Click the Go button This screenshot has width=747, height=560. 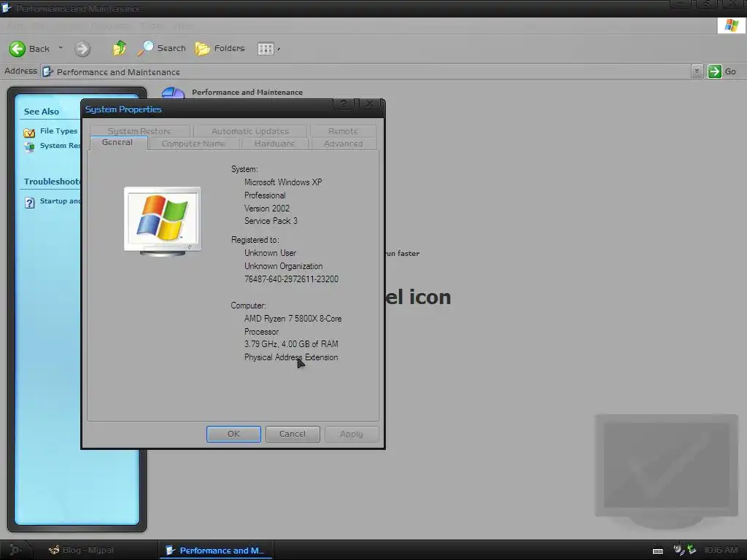click(x=721, y=71)
